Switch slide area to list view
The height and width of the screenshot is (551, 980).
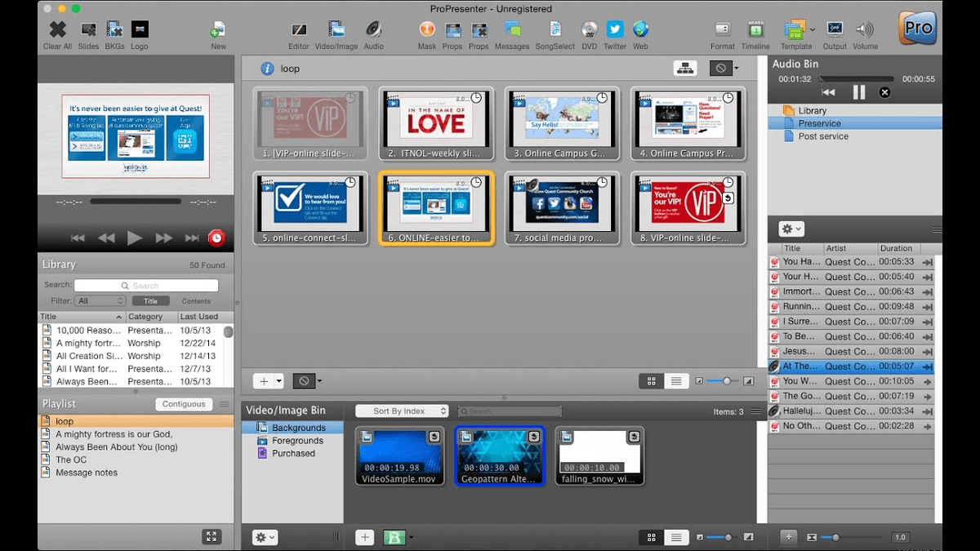(x=676, y=381)
